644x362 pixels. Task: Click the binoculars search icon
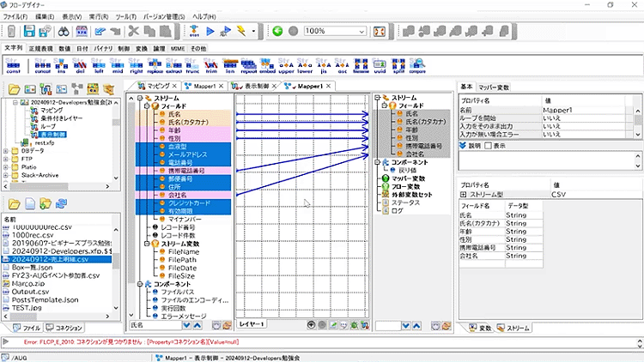[x=64, y=31]
